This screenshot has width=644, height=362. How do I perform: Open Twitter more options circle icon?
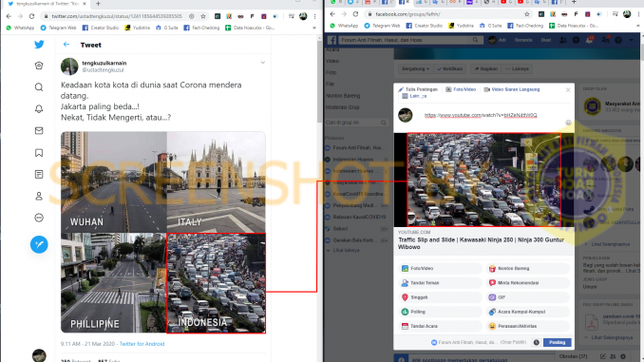[39, 218]
